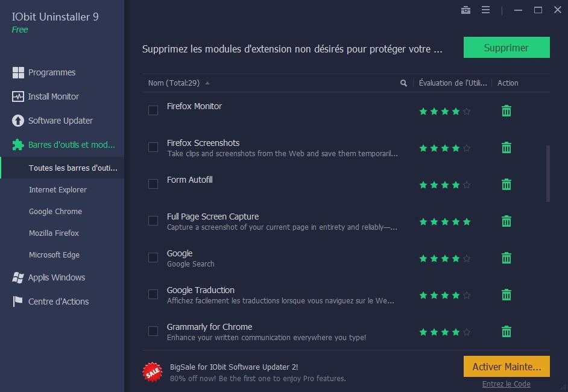Delete the Google extension using trash icon

[506, 258]
